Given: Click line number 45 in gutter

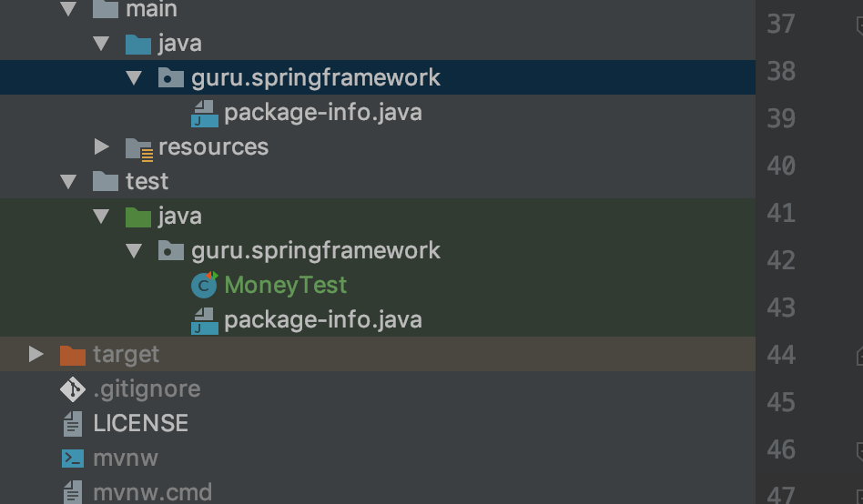Looking at the screenshot, I should click(x=781, y=402).
